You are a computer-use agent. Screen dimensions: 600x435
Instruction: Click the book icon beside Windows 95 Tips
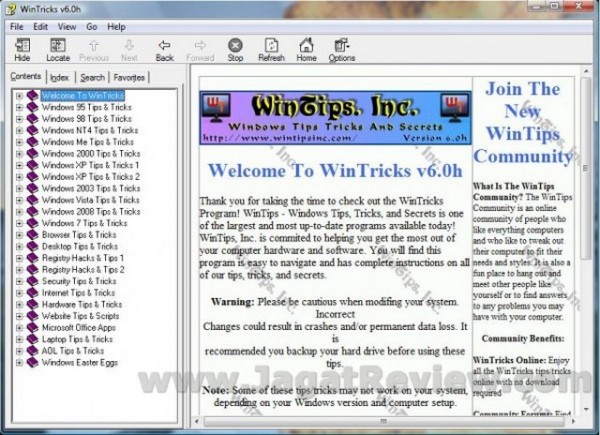click(33, 107)
